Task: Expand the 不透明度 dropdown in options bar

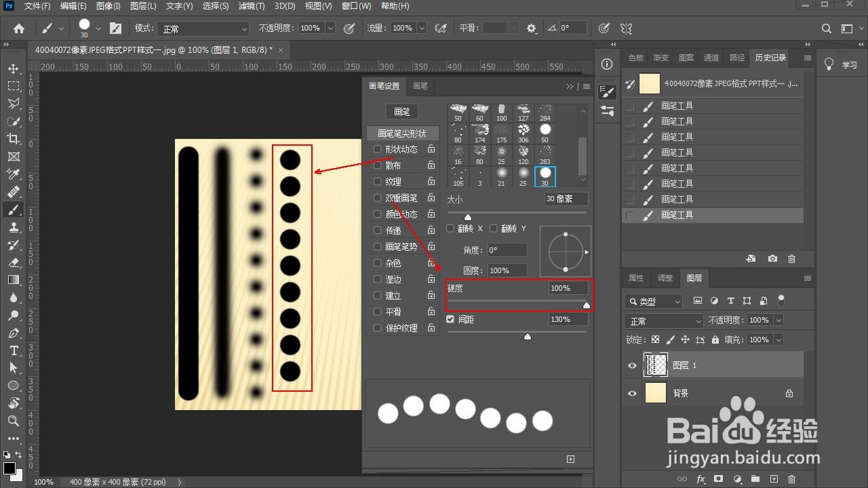Action: pyautogui.click(x=330, y=28)
